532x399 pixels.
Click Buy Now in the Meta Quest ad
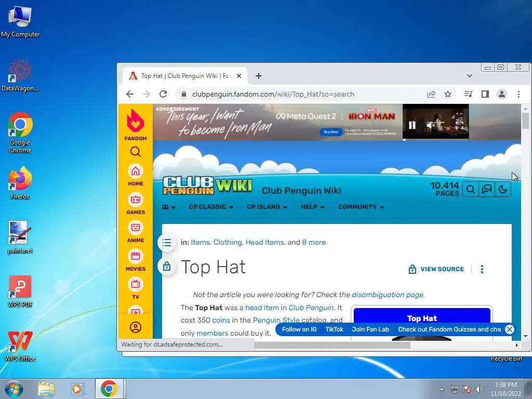[331, 131]
